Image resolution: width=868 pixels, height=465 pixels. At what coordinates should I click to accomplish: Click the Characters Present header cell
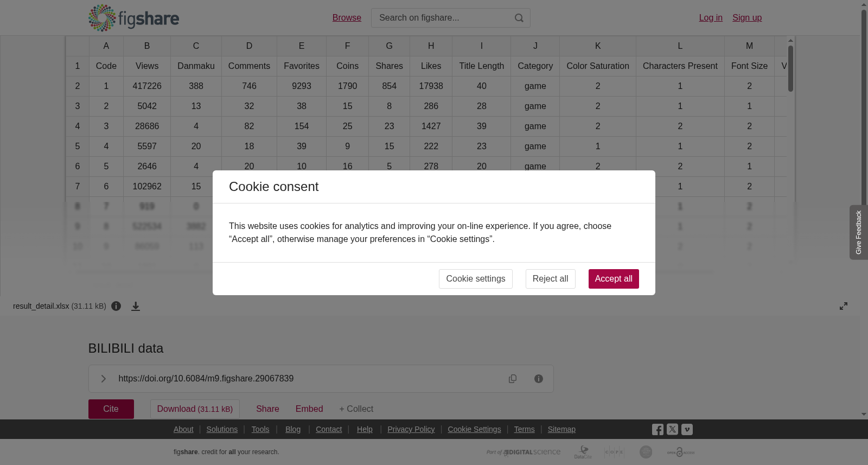point(680,66)
